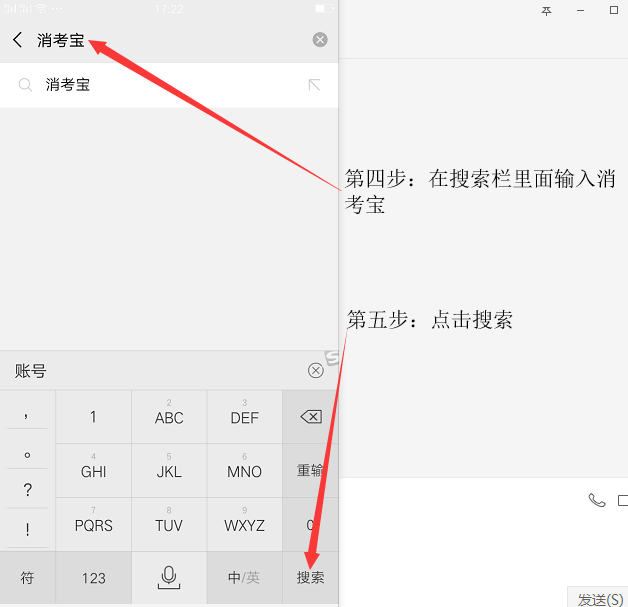Minimize the chat window
The width and height of the screenshot is (628, 607).
click(x=580, y=11)
